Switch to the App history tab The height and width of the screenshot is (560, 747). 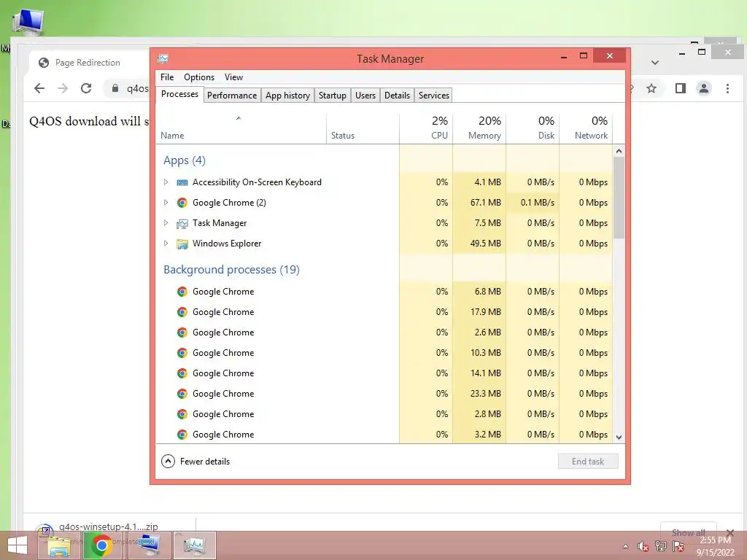[287, 96]
